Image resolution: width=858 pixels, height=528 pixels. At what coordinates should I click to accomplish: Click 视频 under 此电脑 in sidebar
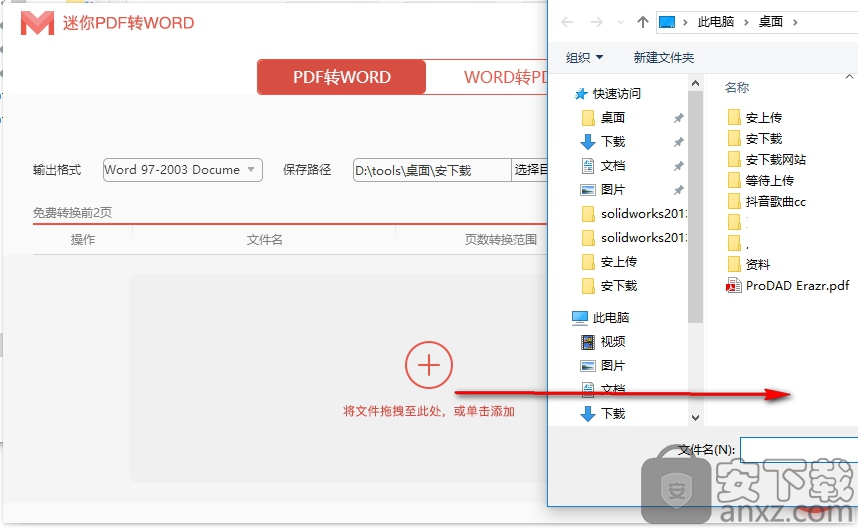pos(612,341)
